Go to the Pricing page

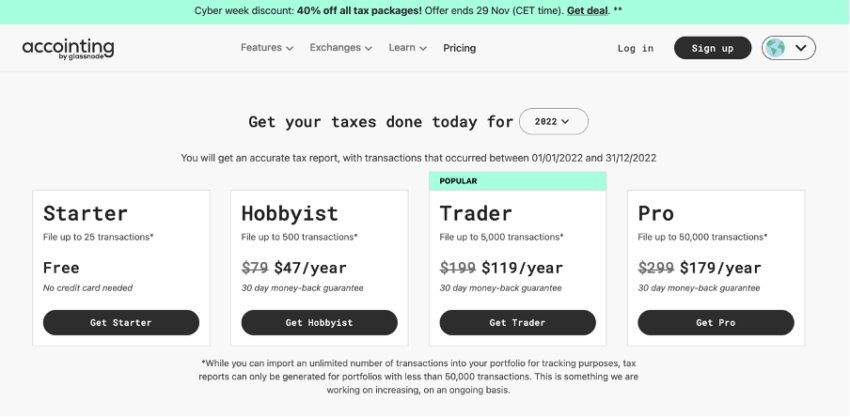459,48
